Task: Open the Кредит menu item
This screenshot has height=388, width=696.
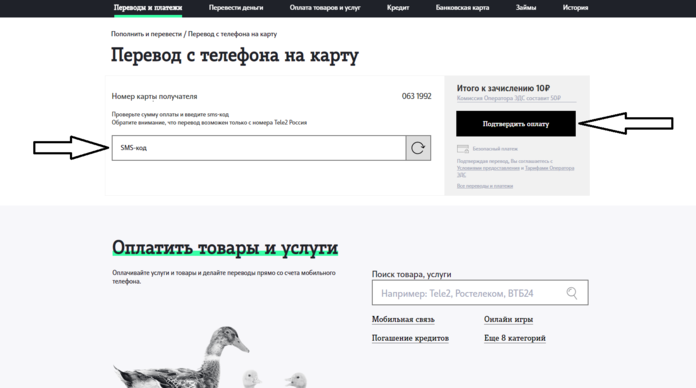Action: [398, 8]
